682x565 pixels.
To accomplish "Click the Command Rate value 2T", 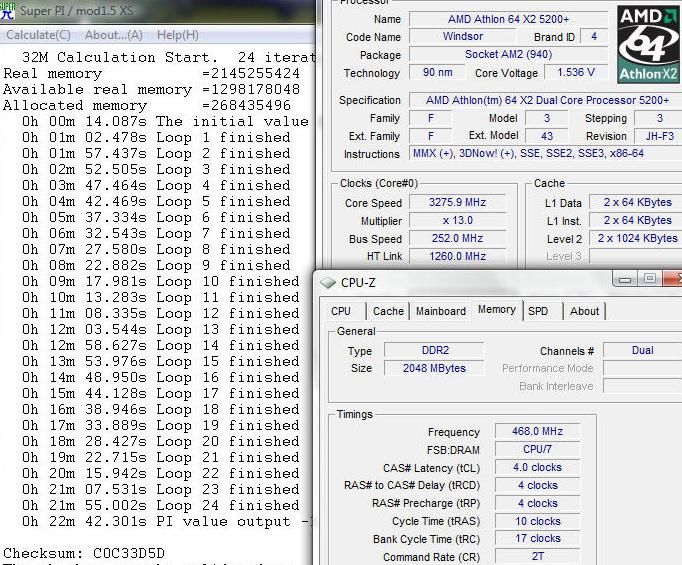I will click(537, 556).
